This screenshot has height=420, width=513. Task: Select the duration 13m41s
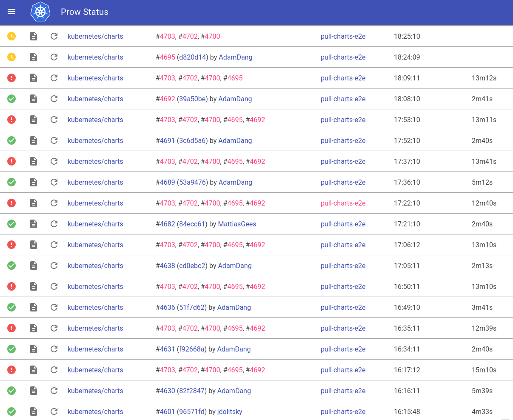pos(484,161)
